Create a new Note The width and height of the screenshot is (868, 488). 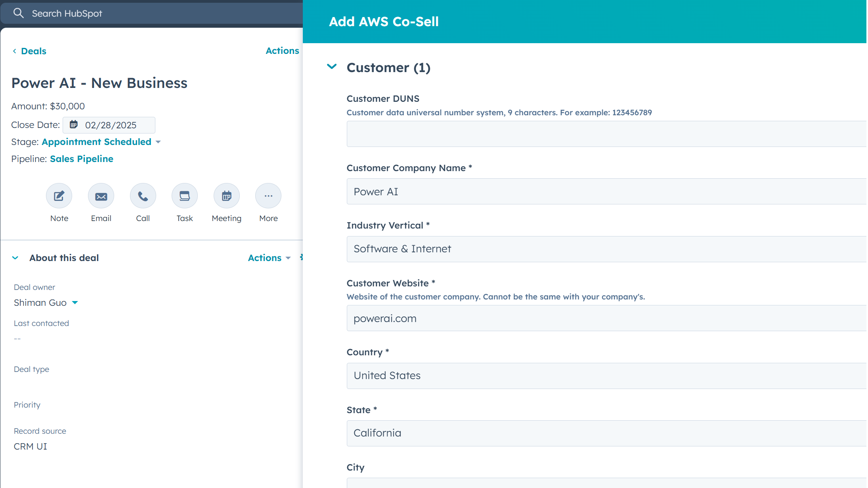tap(59, 196)
